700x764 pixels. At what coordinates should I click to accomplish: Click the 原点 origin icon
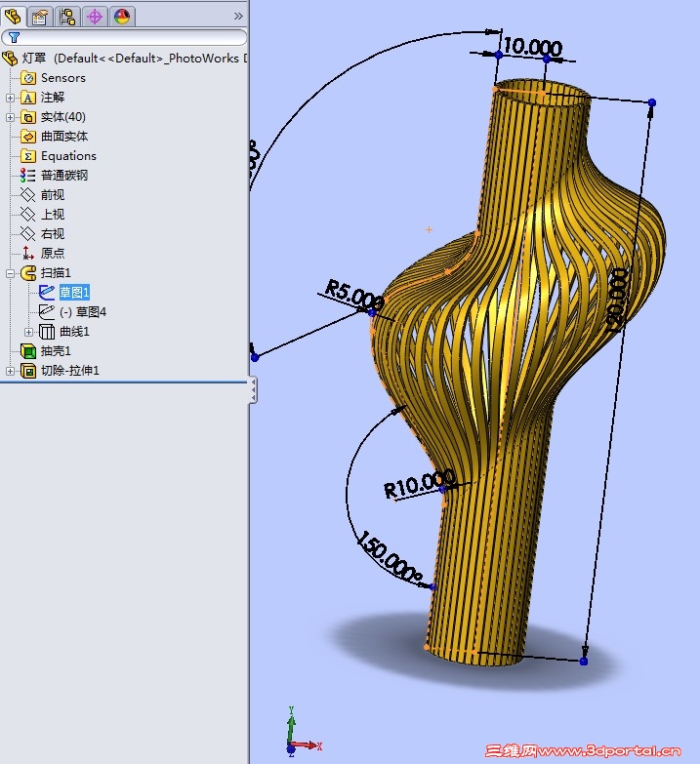[28, 254]
